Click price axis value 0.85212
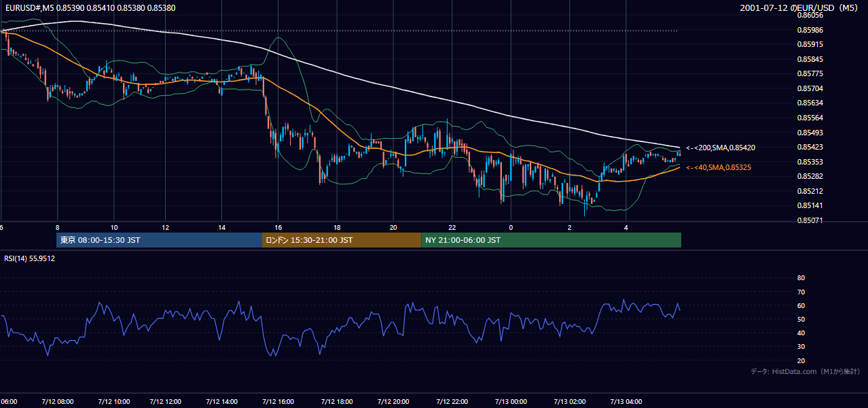The image size is (868, 408). click(x=810, y=191)
